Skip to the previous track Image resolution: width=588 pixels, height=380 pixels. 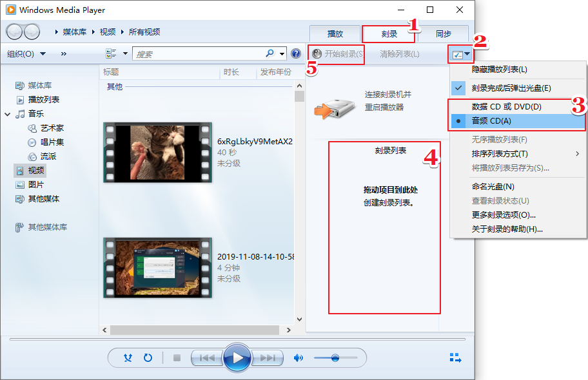207,358
